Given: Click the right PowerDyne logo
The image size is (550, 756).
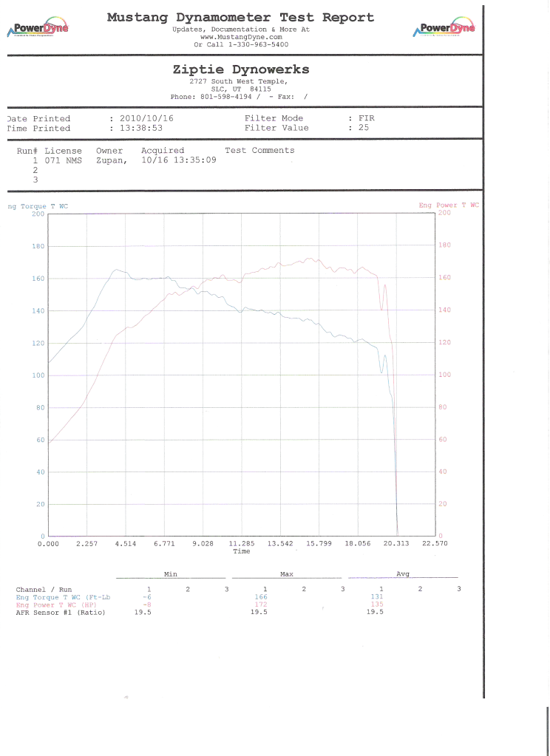Looking at the screenshot, I should point(444,27).
